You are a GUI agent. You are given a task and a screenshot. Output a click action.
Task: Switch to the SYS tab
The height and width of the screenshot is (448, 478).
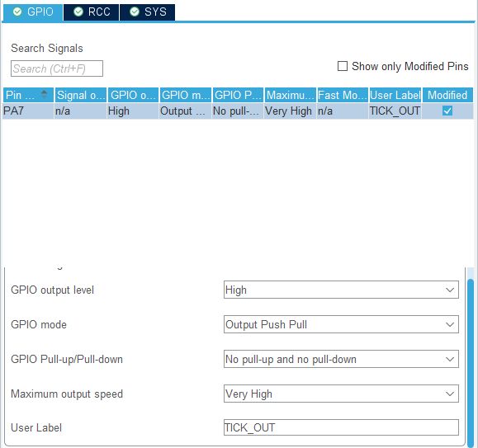pyautogui.click(x=148, y=12)
